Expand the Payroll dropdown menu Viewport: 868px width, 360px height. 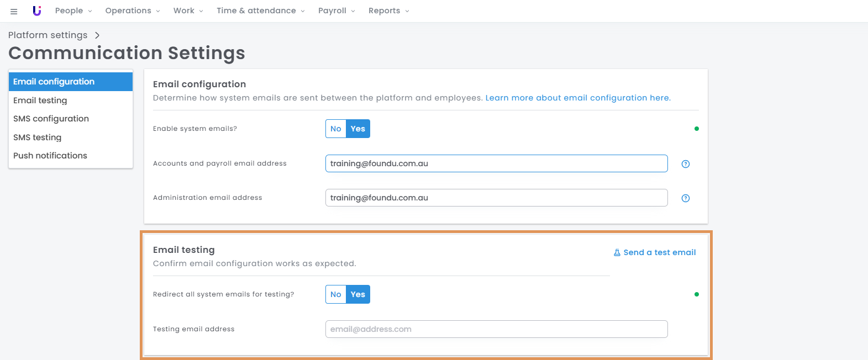click(336, 11)
